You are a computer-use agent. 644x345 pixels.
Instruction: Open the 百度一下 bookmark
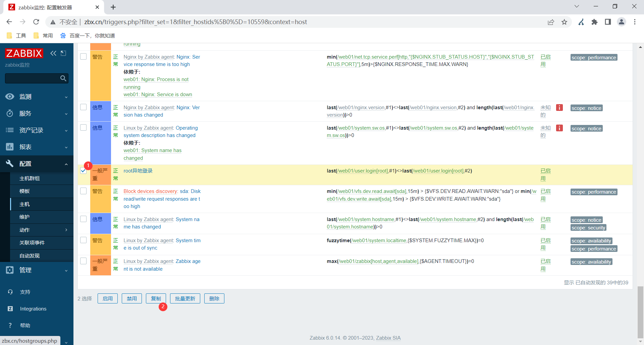(x=88, y=36)
